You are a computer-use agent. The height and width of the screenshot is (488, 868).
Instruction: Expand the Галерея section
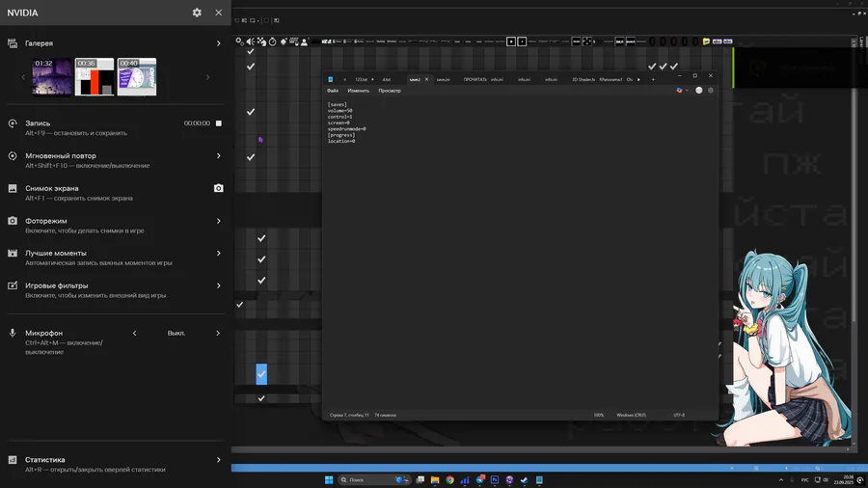click(218, 43)
